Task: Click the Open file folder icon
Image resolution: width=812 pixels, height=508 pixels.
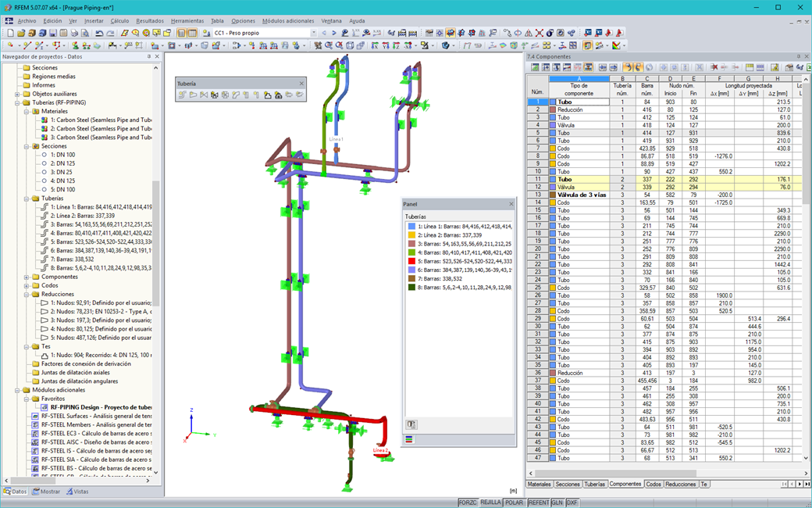Action: point(21,33)
